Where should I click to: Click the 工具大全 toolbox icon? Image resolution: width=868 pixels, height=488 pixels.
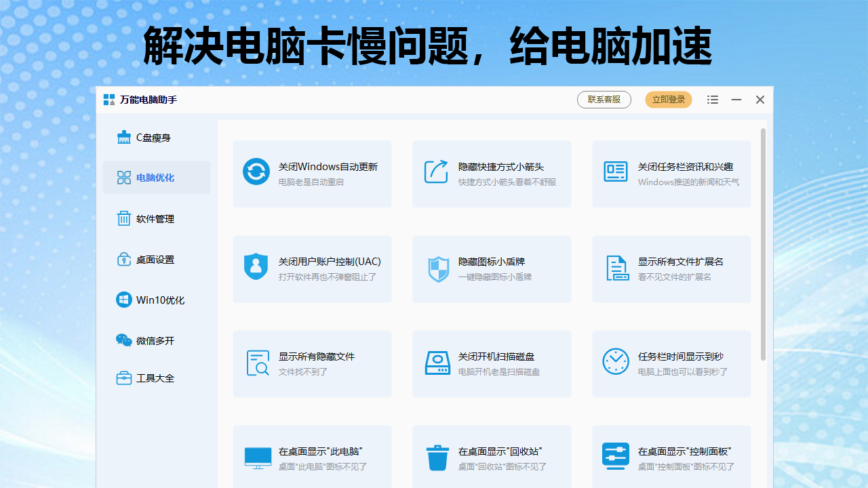[x=124, y=378]
